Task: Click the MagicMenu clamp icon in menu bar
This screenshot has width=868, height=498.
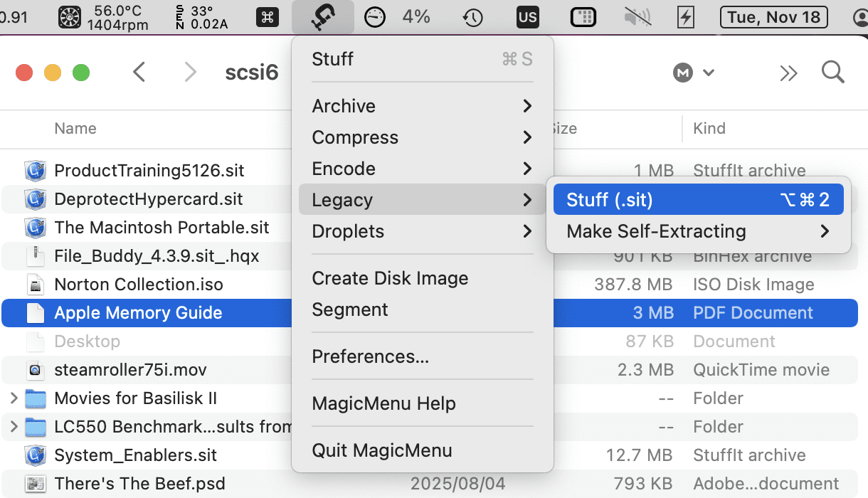Action: click(x=322, y=17)
